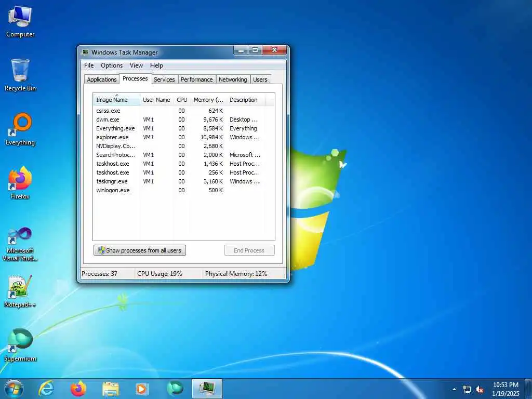Open the clock showing 10:53 PM
Viewport: 532px width, 399px height.
click(x=506, y=389)
